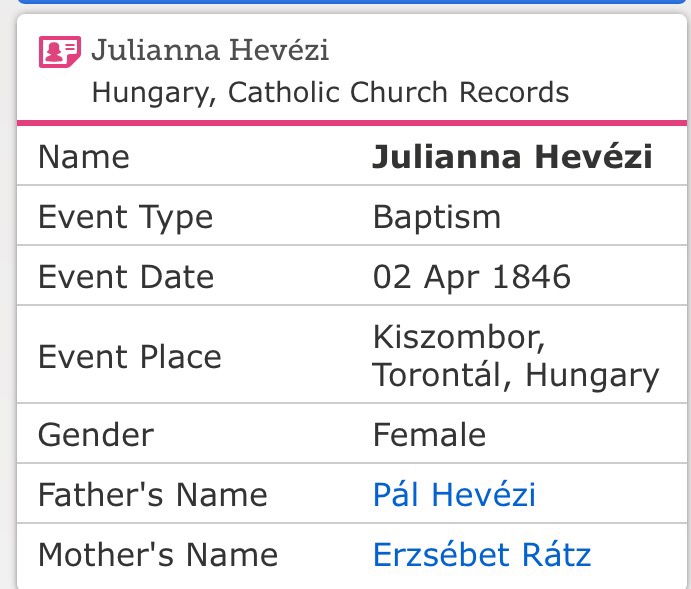Viewport: 691px width, 589px height.
Task: Click the pink historical record icon
Action: tap(59, 51)
